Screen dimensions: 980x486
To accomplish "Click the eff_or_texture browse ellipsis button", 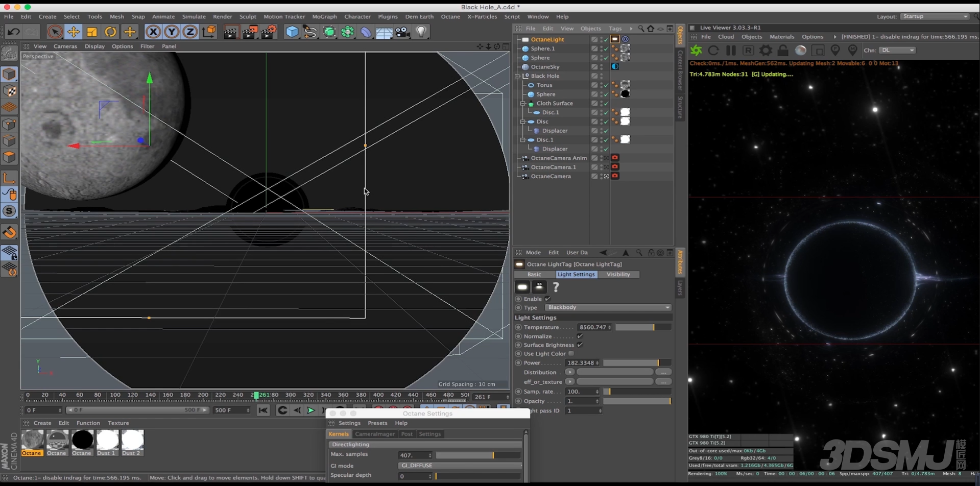I will point(663,382).
